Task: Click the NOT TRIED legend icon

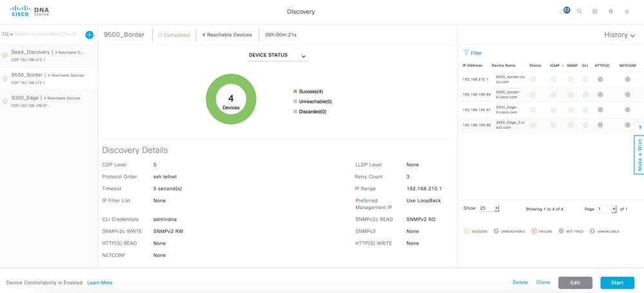Action: coord(561,231)
